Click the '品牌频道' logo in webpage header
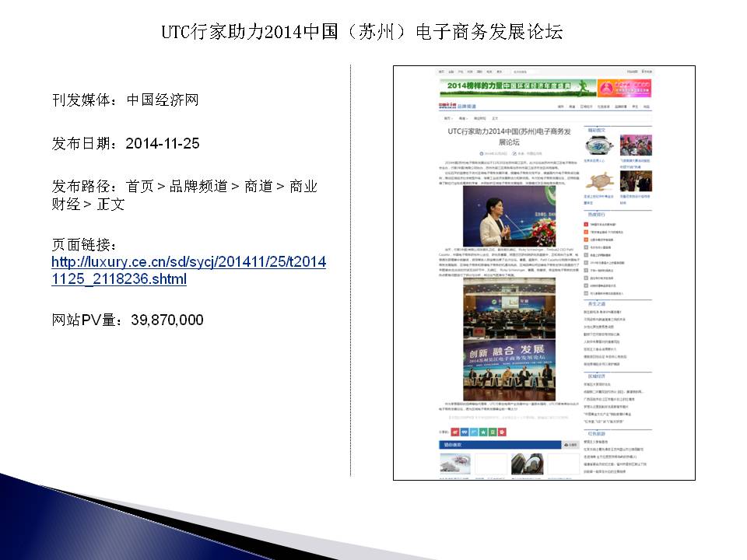Image resolution: width=747 pixels, height=560 pixels. tap(458, 106)
